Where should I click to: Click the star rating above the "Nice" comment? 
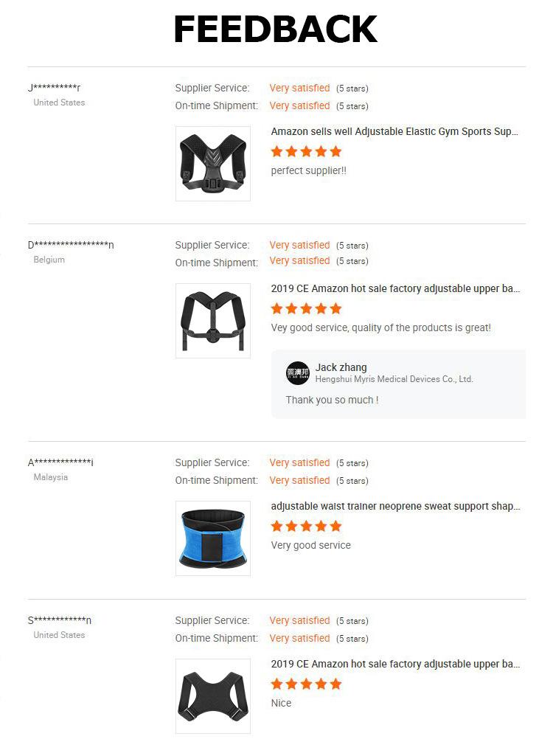pos(306,684)
